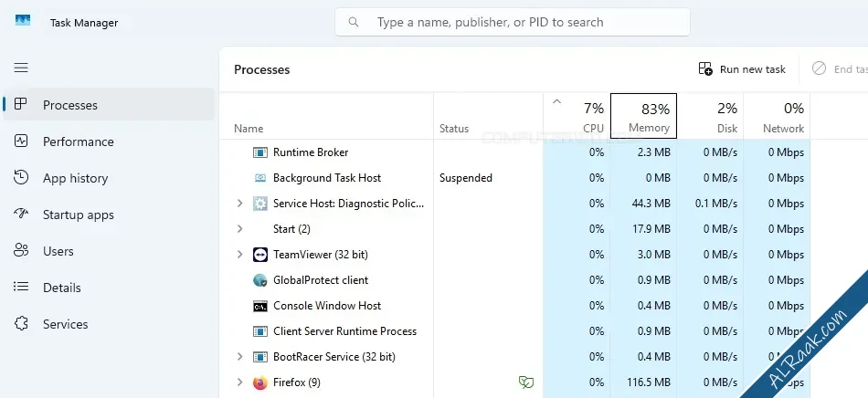Click the Task Manager app icon
Viewport: 868px width, 398px height.
point(23,20)
